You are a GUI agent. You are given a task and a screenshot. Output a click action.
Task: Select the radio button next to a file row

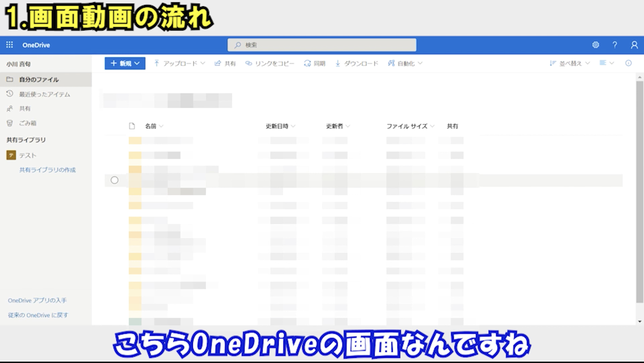click(115, 180)
